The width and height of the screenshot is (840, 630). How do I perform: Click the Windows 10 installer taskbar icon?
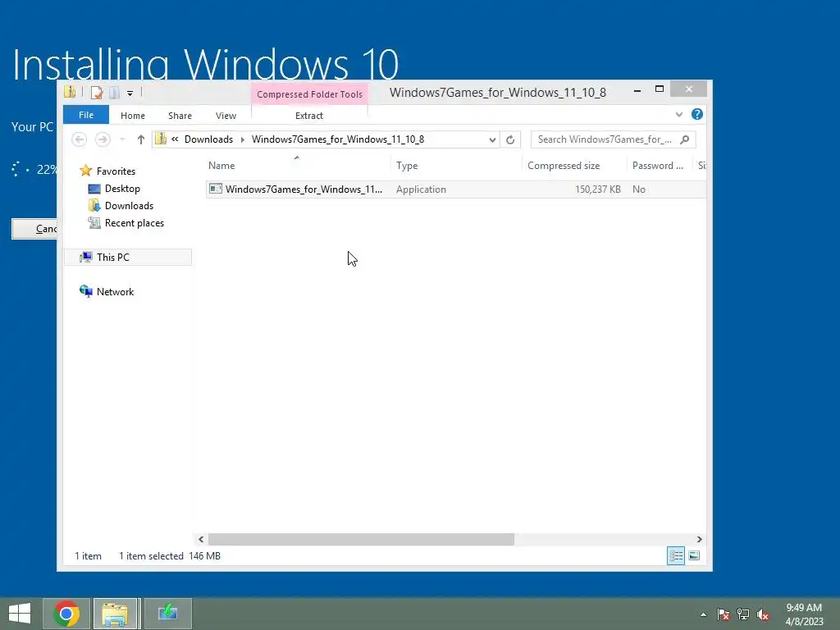[167, 614]
